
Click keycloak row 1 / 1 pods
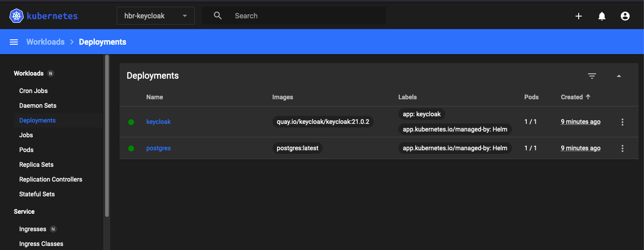pos(530,122)
